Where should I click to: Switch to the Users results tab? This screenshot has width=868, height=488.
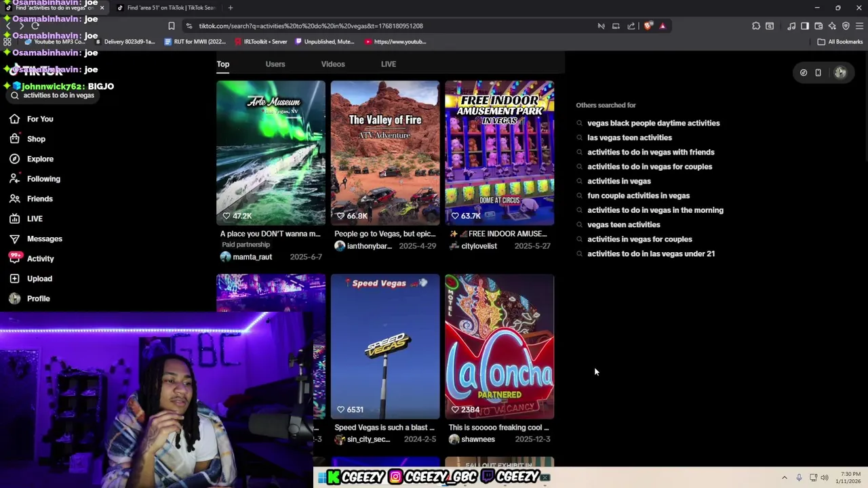[275, 64]
